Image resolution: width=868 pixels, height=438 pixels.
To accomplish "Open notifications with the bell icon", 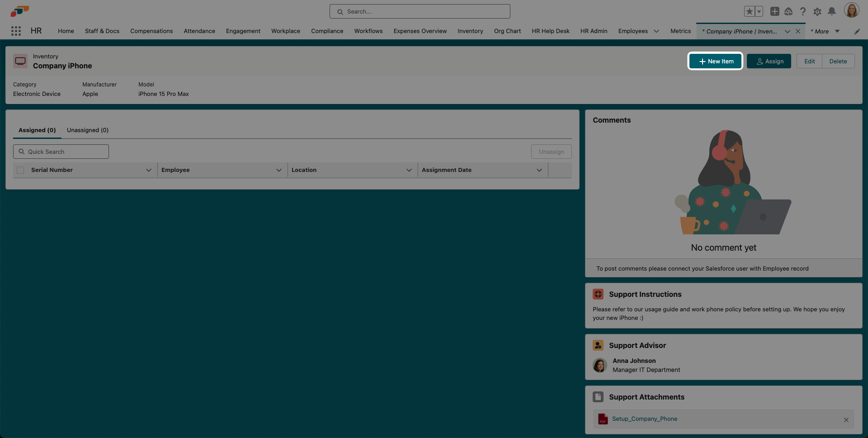I will coord(832,12).
